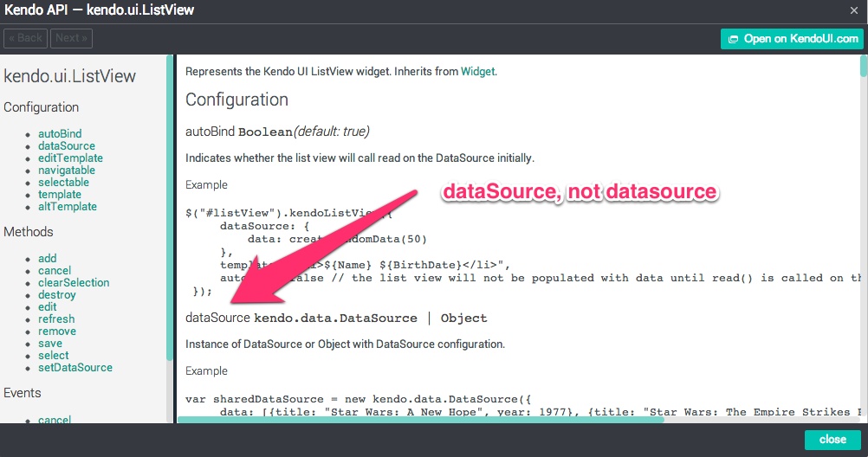Go to destroy method
The width and height of the screenshot is (868, 457).
pos(56,295)
